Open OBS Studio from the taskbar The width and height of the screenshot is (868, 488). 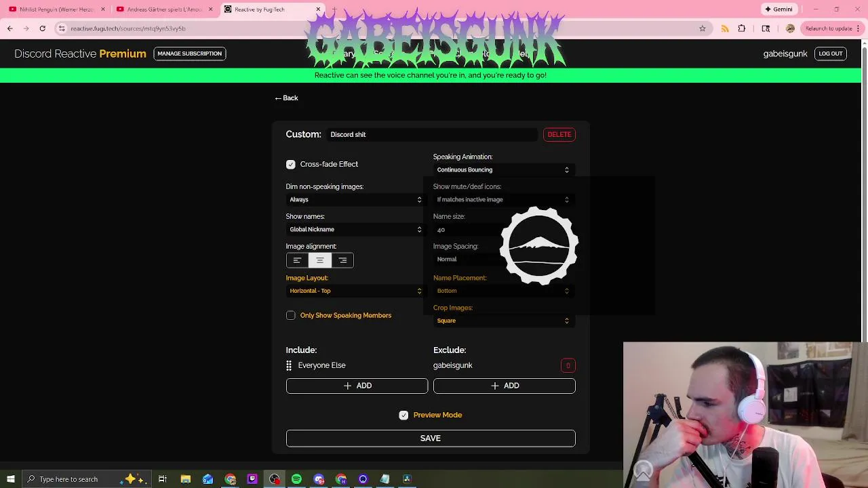pyautogui.click(x=275, y=479)
